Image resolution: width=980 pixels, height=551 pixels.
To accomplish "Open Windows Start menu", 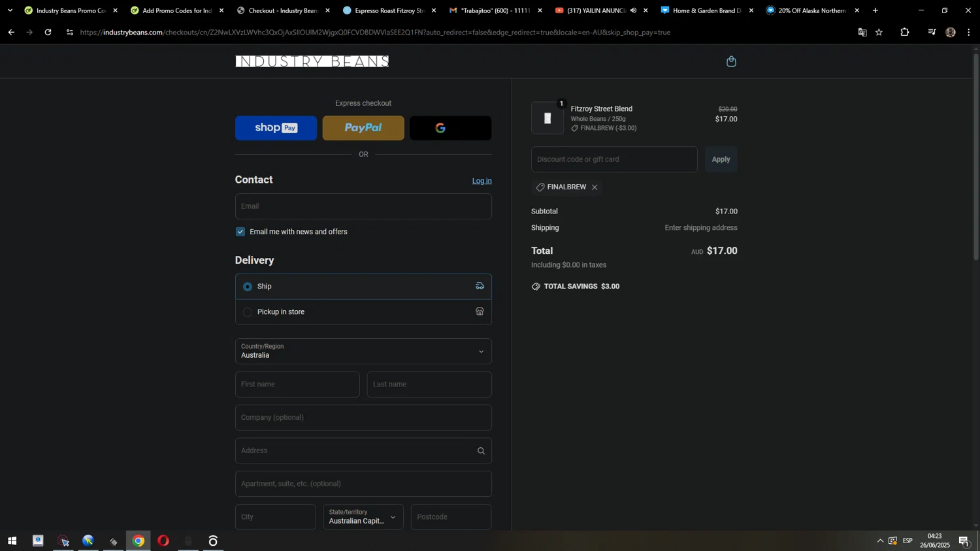I will point(12,541).
